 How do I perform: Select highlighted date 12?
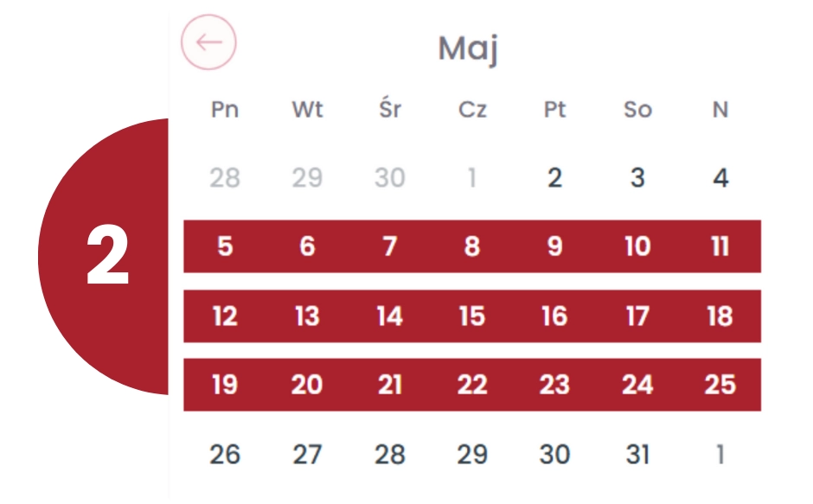(x=225, y=316)
